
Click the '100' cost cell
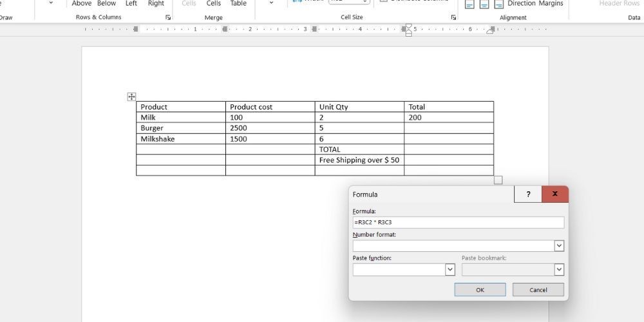tap(270, 117)
